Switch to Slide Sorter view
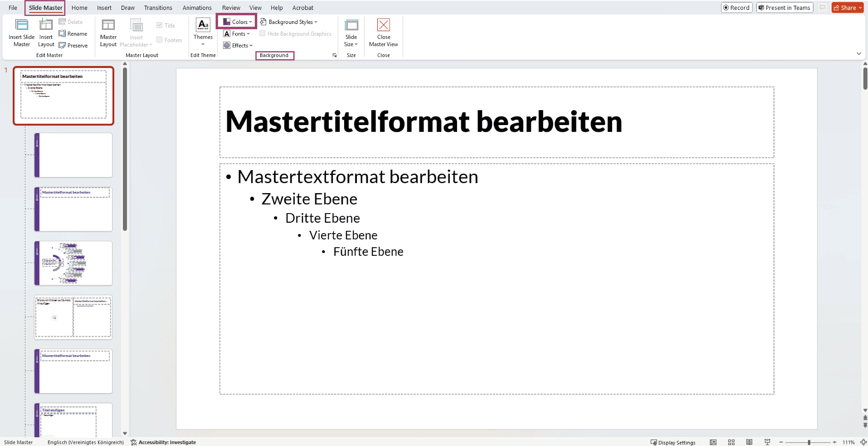 731,442
